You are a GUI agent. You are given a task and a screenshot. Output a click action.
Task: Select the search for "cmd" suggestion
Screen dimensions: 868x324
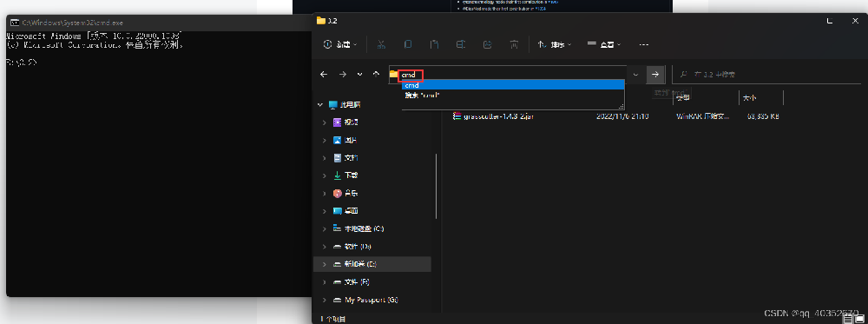[513, 96]
